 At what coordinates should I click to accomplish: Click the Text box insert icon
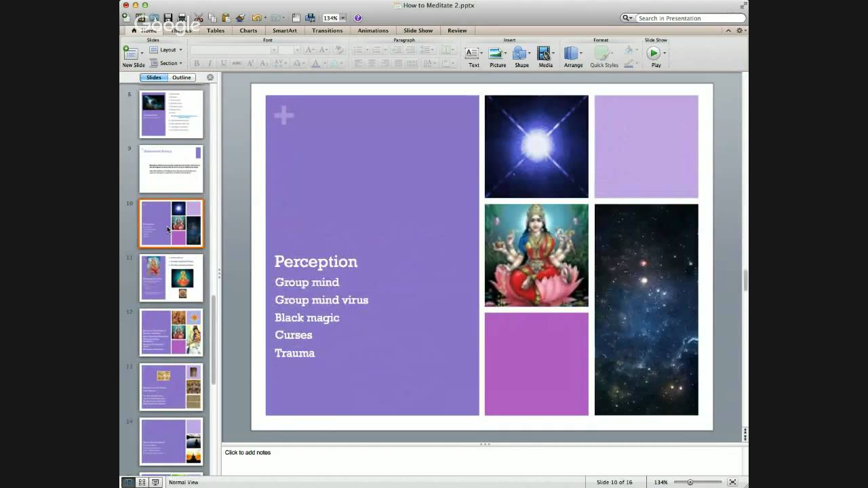(473, 54)
